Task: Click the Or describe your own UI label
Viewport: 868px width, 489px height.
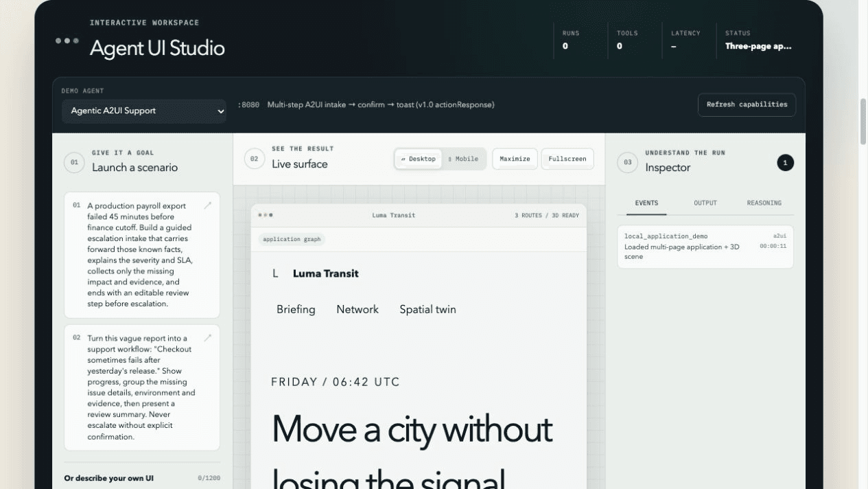Action: click(108, 478)
